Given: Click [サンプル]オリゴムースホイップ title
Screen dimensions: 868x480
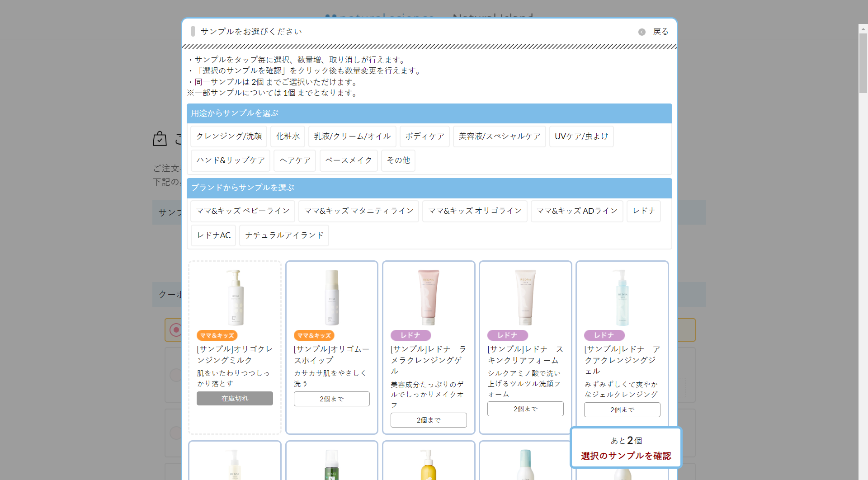Looking at the screenshot, I should (x=331, y=355).
